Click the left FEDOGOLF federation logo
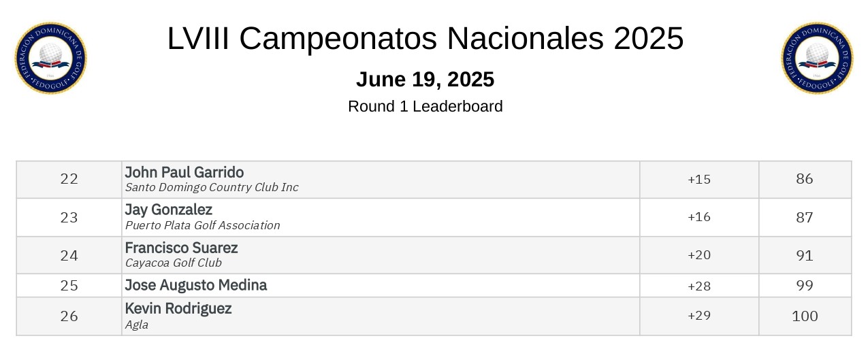The width and height of the screenshot is (868, 349). tap(51, 58)
